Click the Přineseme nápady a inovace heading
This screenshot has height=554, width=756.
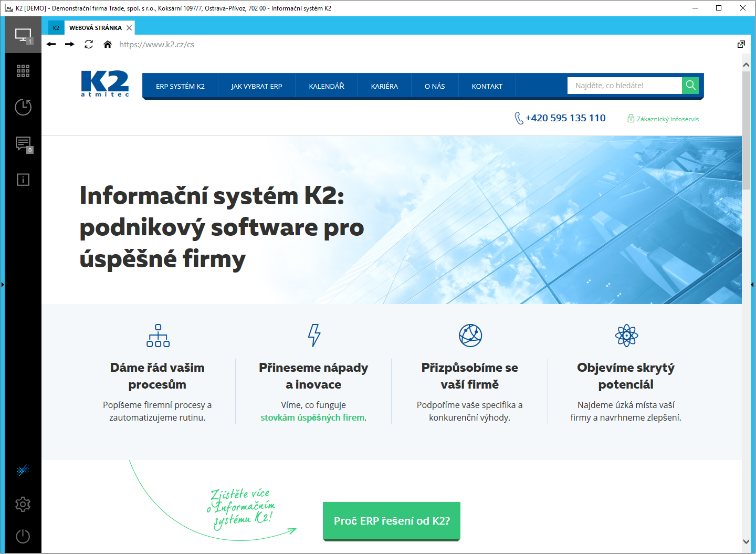(313, 376)
